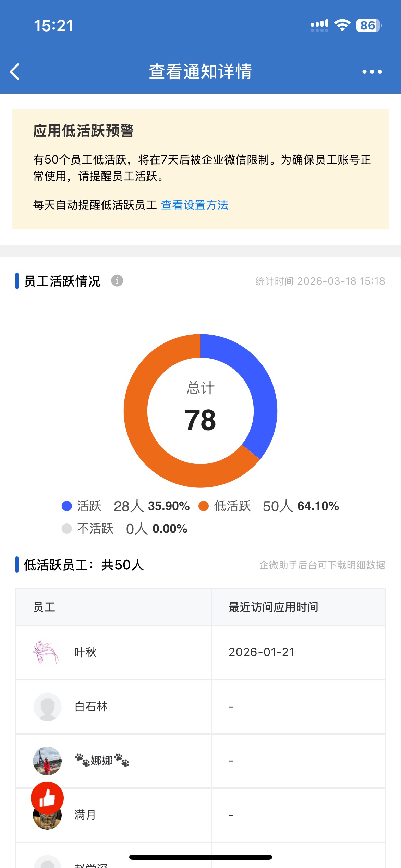The image size is (401, 868).
Task: Tap 叶秋's avatar image
Action: tap(46, 652)
